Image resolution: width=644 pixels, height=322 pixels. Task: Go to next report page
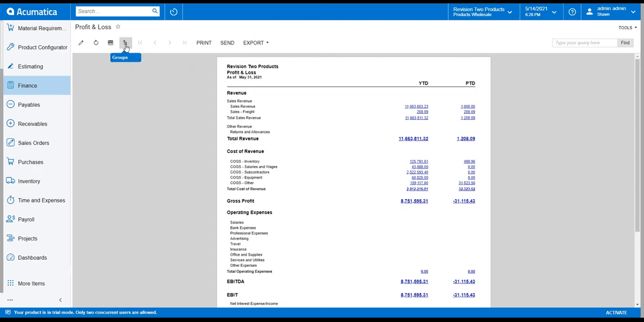click(x=170, y=42)
